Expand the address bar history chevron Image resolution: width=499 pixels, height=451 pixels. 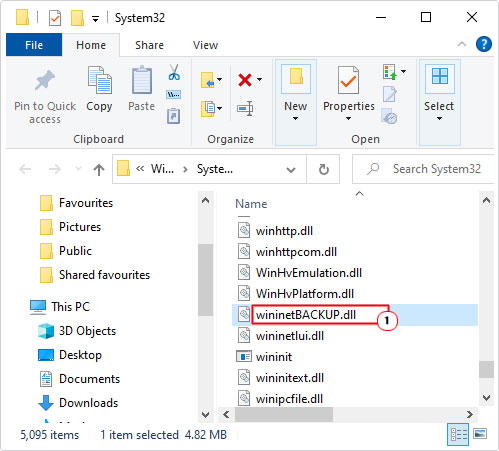tap(291, 170)
